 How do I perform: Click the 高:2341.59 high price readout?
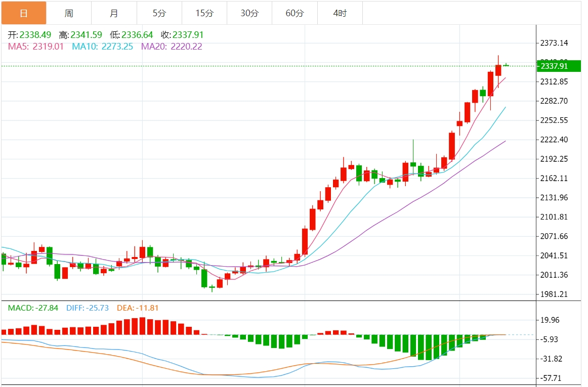coord(80,35)
